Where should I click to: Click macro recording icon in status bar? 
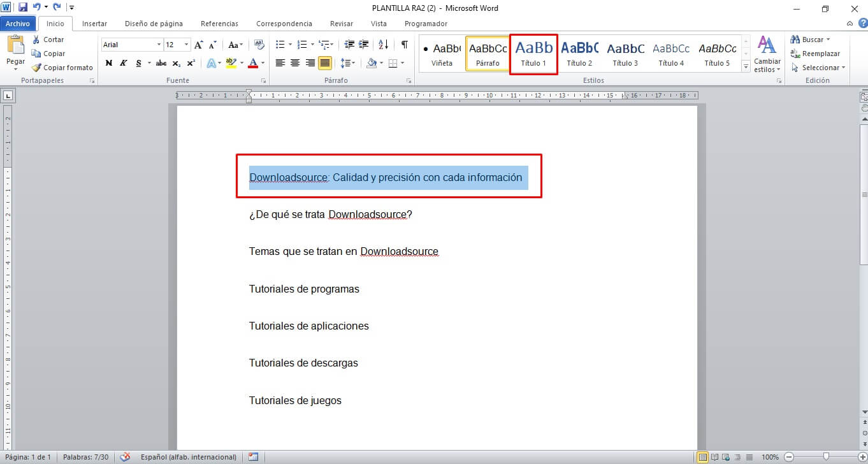pyautogui.click(x=254, y=457)
